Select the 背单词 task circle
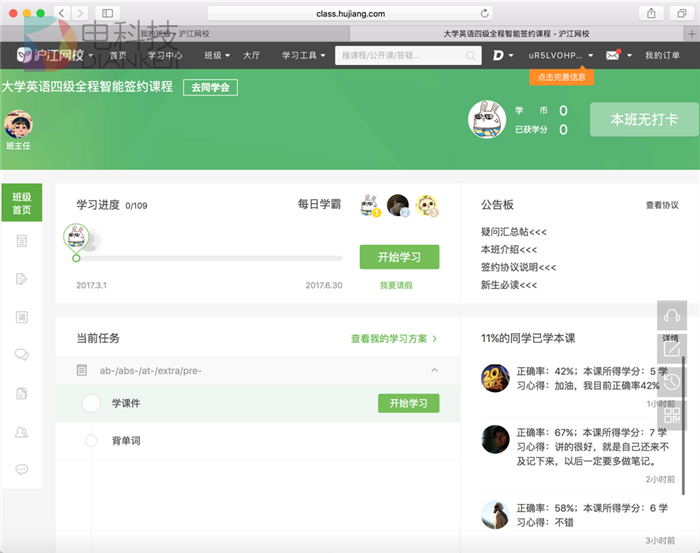 click(x=91, y=441)
